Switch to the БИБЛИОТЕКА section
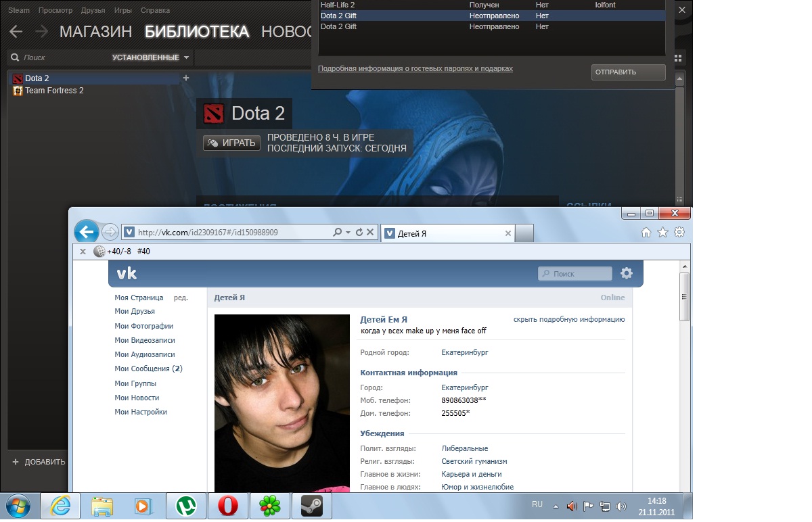The width and height of the screenshot is (812, 522). pyautogui.click(x=197, y=32)
